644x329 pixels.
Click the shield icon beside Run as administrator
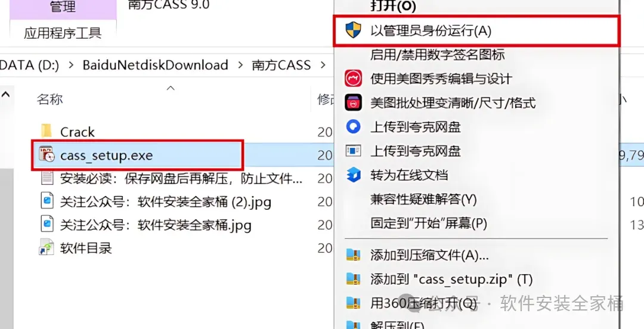(x=353, y=30)
